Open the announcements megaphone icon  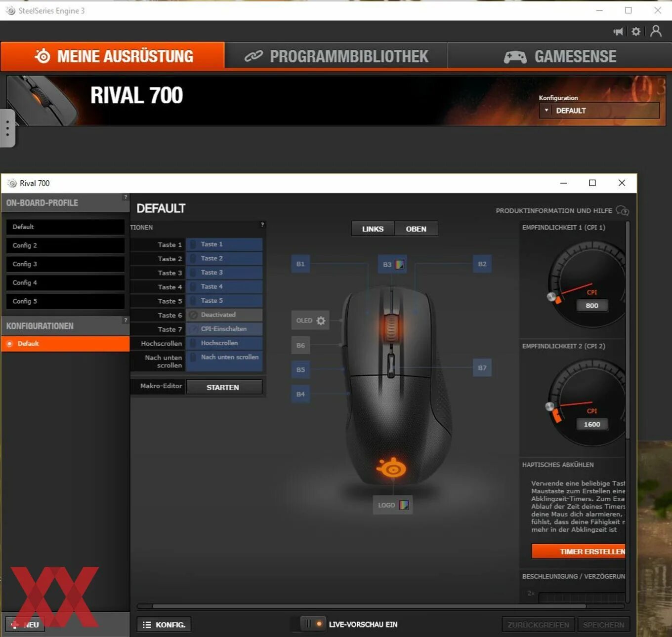(618, 32)
